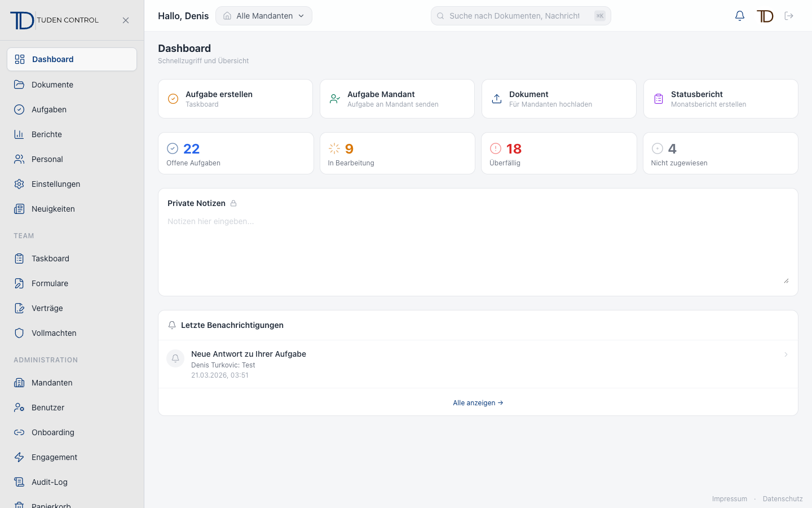This screenshot has height=508, width=812.
Task: Click the Mandanten building icon
Action: tap(19, 383)
